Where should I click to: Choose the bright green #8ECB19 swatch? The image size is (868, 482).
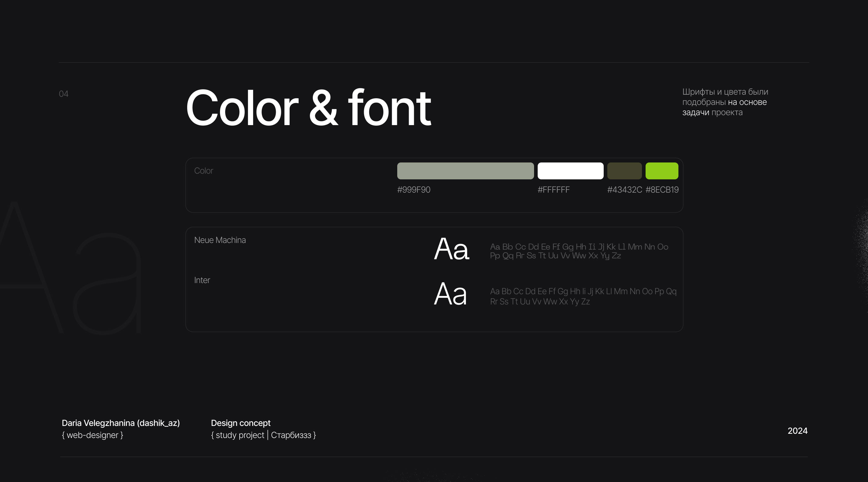662,171
